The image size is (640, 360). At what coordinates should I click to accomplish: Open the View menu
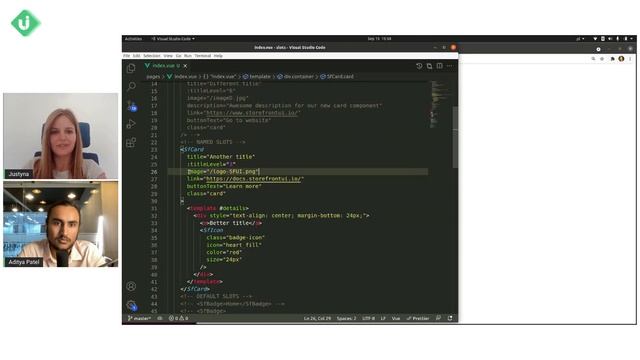(168, 56)
